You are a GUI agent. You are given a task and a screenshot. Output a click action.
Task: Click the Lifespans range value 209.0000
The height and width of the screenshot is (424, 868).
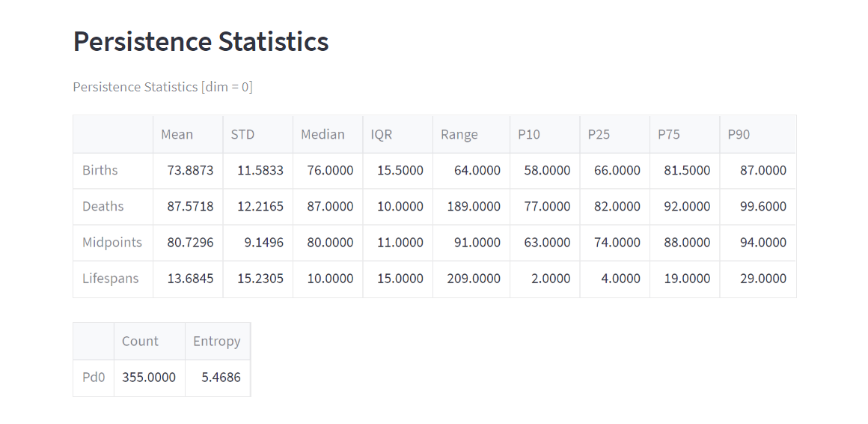click(x=474, y=279)
